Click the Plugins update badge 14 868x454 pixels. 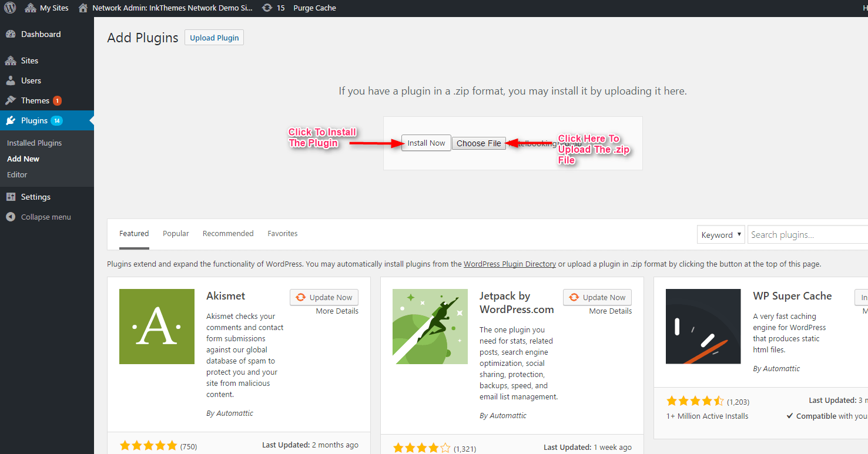pyautogui.click(x=56, y=120)
